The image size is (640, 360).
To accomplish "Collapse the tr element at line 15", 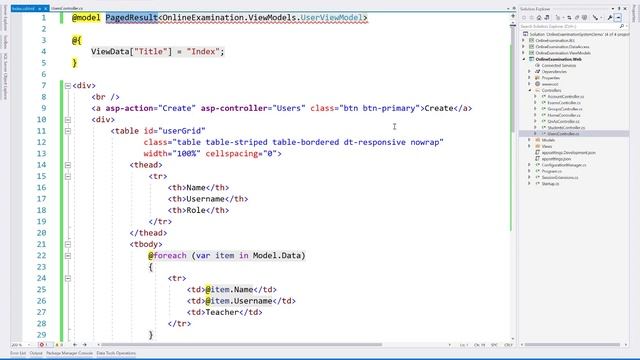I will 68,177.
